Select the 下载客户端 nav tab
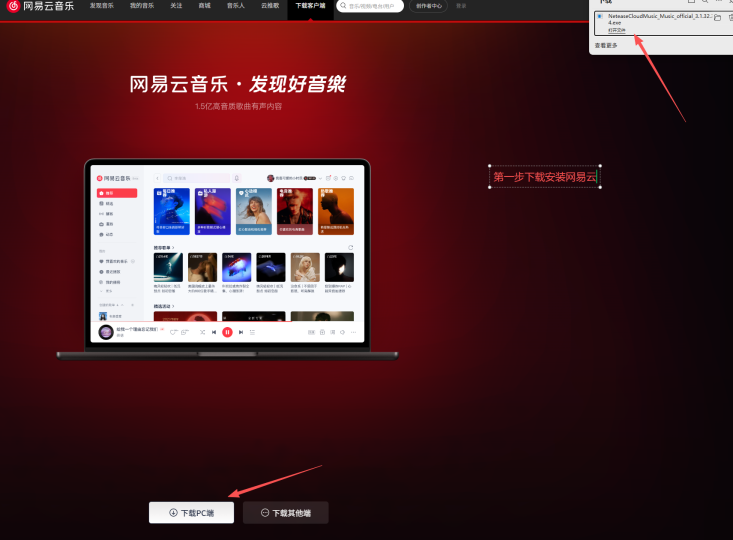The image size is (733, 540). point(310,6)
